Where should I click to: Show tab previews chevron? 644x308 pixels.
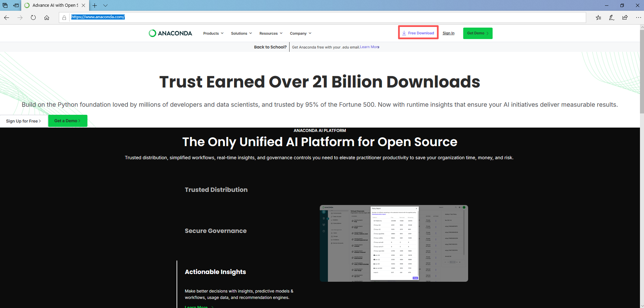105,5
